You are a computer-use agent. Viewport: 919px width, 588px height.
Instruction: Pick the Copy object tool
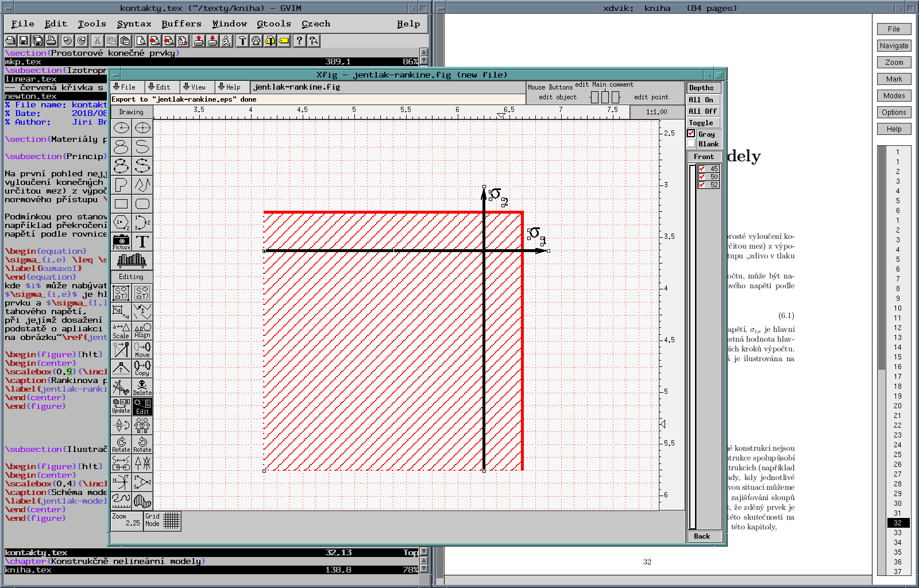(142, 368)
